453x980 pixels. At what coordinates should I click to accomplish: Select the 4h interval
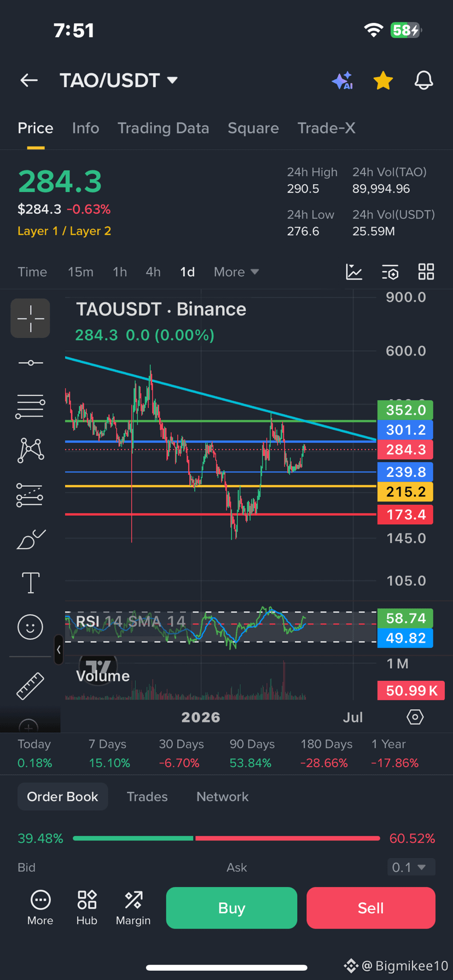153,272
